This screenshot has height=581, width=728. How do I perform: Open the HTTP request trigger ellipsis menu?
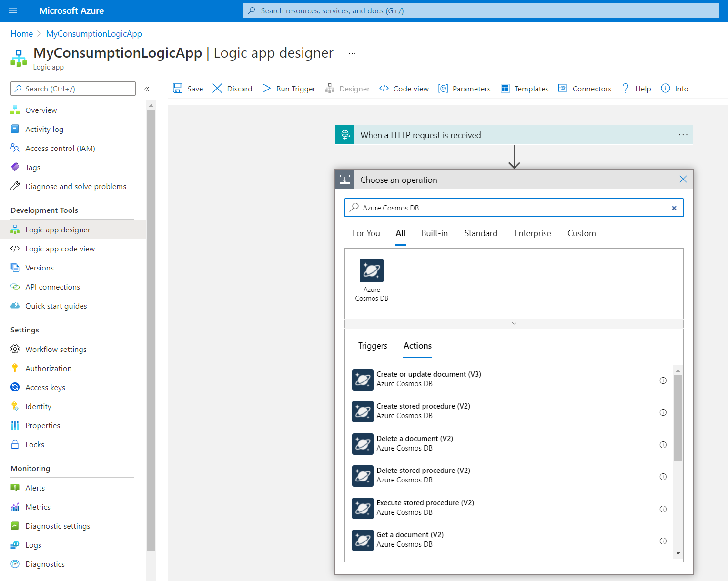(x=683, y=135)
